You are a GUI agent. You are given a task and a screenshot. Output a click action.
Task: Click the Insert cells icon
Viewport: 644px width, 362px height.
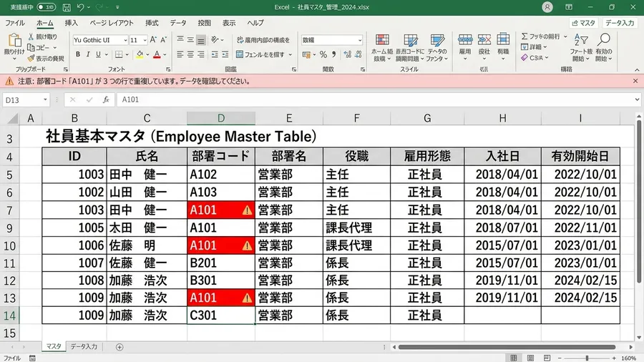click(465, 40)
